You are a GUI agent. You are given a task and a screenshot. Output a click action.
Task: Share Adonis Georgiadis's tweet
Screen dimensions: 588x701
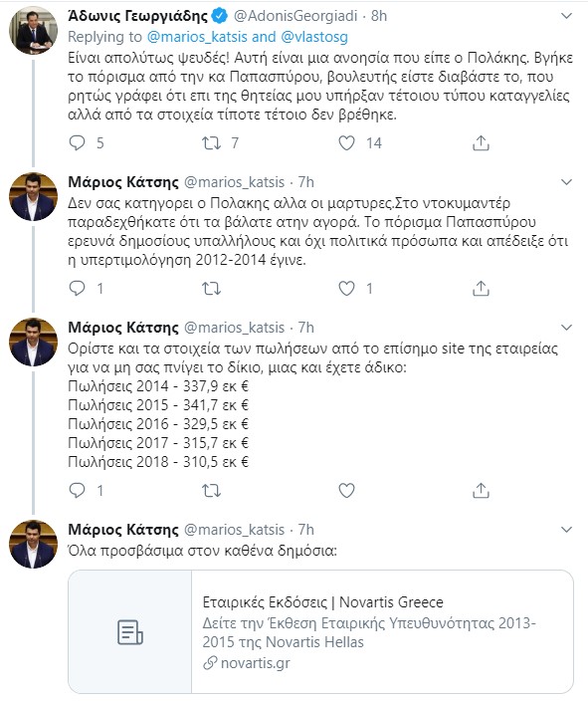481,143
